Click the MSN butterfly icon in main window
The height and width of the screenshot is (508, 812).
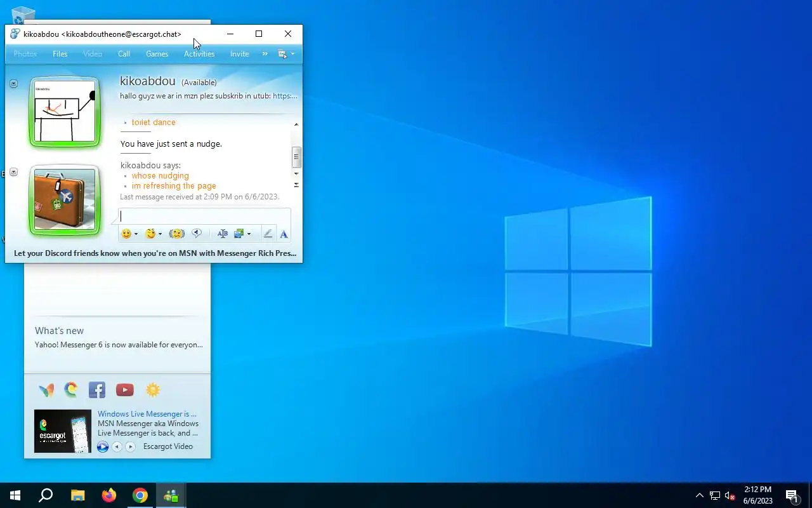tap(46, 390)
